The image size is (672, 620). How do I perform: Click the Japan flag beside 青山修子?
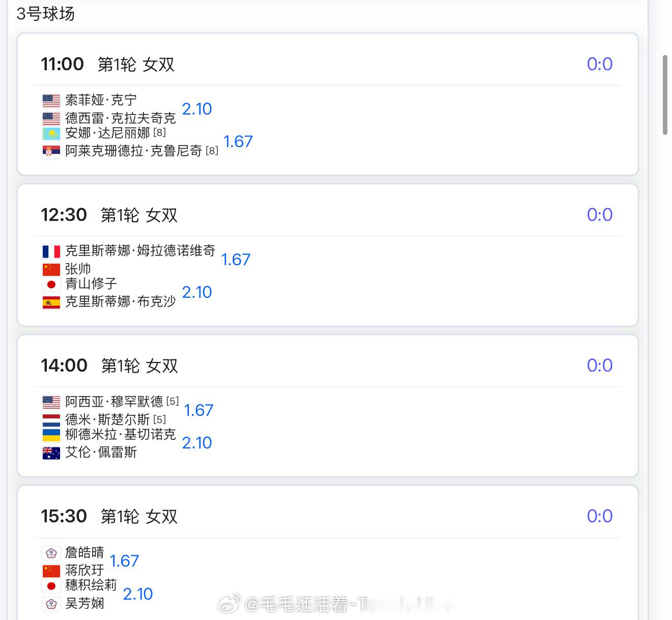[51, 284]
